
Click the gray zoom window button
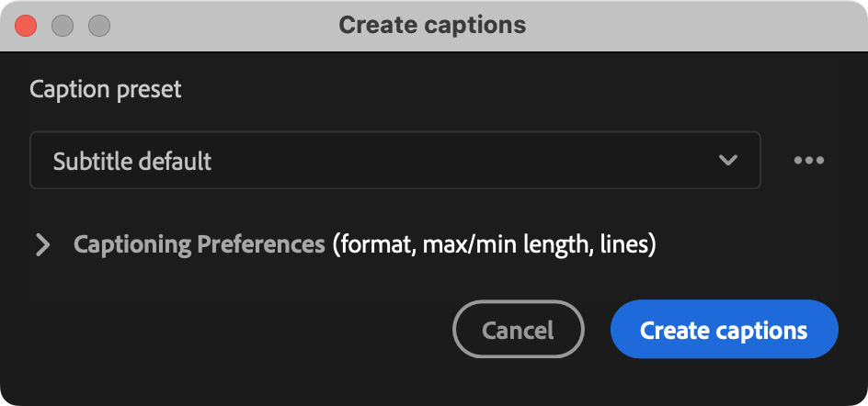click(98, 25)
